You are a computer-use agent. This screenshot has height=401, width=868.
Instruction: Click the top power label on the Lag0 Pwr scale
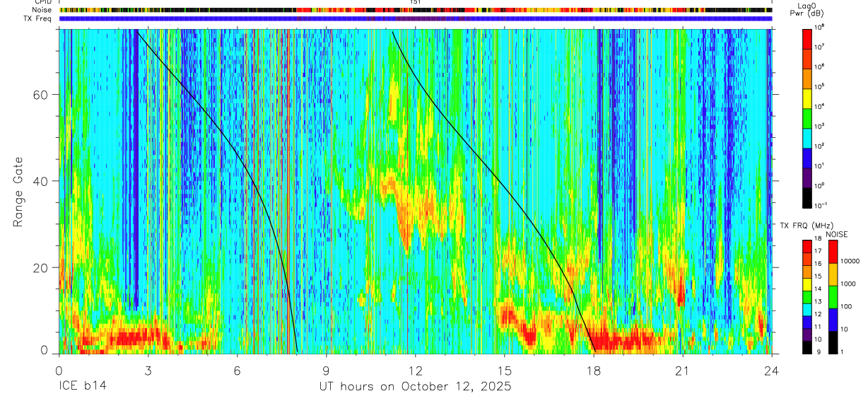point(821,27)
